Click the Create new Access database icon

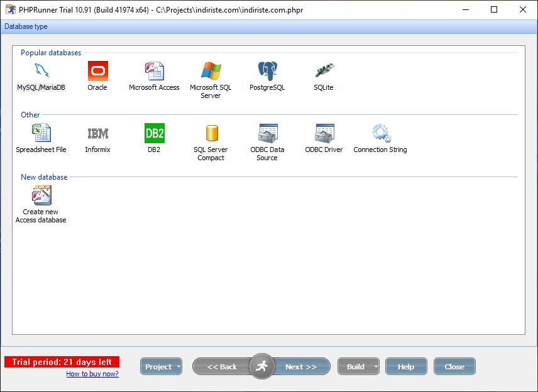[x=41, y=195]
